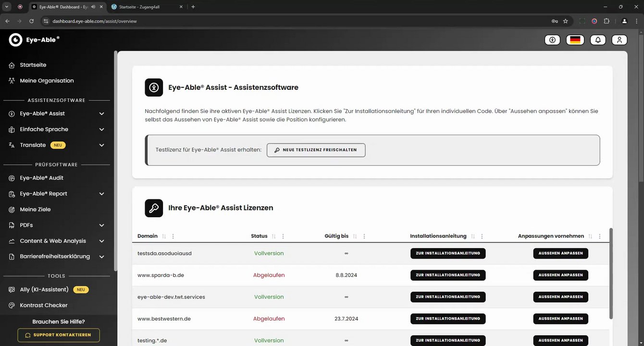Click the Kontrast Checker icon
Screen dimensions: 644x346
pos(12,306)
